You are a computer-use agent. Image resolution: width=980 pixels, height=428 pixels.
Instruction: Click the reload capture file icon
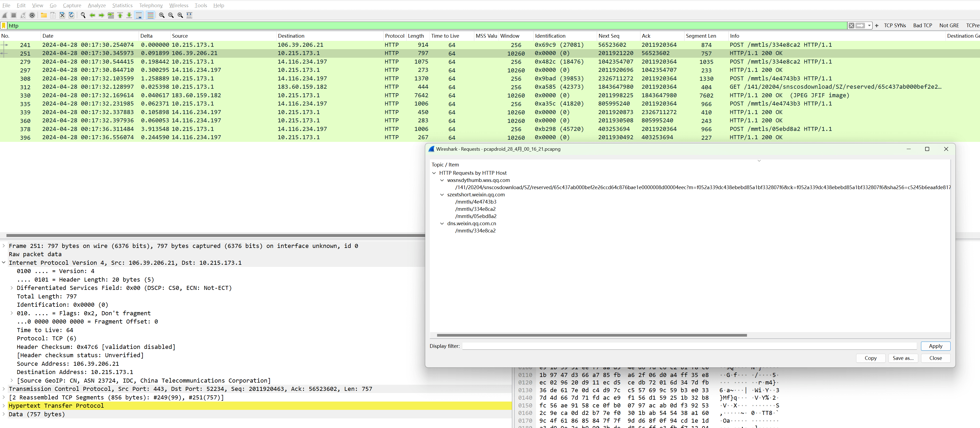point(71,15)
